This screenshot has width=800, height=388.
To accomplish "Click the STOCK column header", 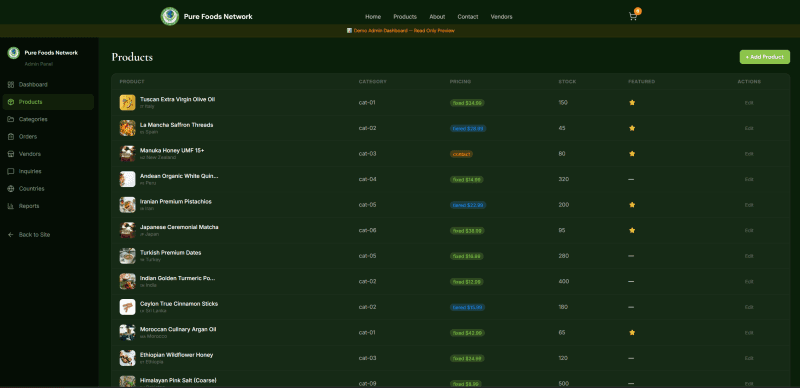I will tap(567, 82).
